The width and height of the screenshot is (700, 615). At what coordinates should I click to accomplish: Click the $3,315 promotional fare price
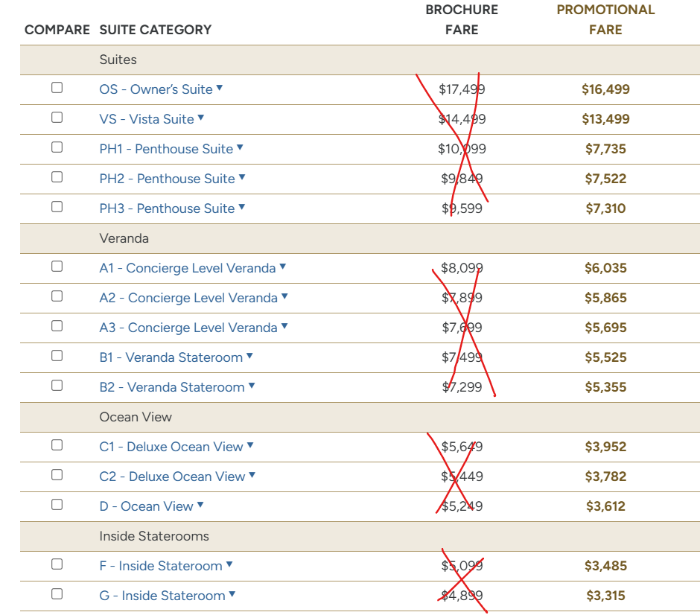pos(605,596)
